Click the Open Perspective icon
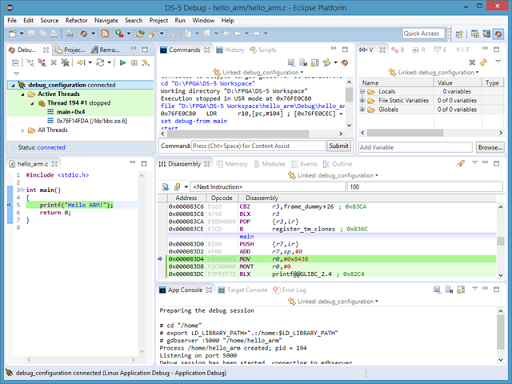512x384 pixels. 459,34
